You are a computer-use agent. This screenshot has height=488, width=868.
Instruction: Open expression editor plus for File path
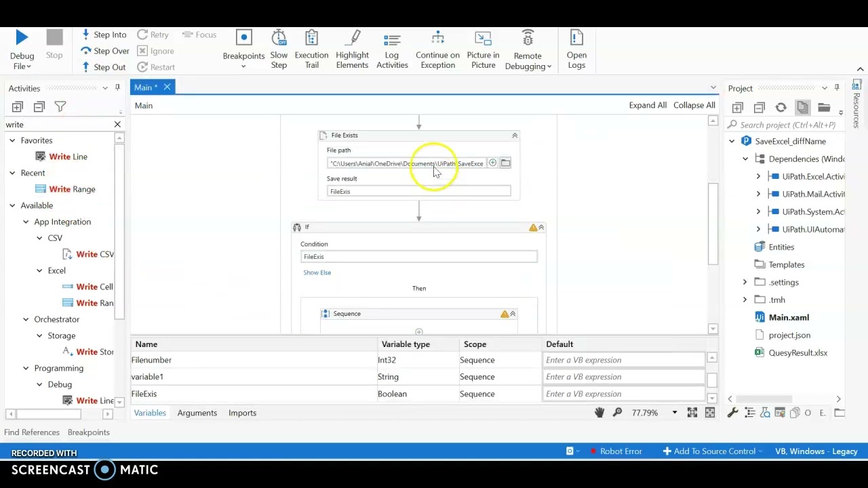[492, 163]
